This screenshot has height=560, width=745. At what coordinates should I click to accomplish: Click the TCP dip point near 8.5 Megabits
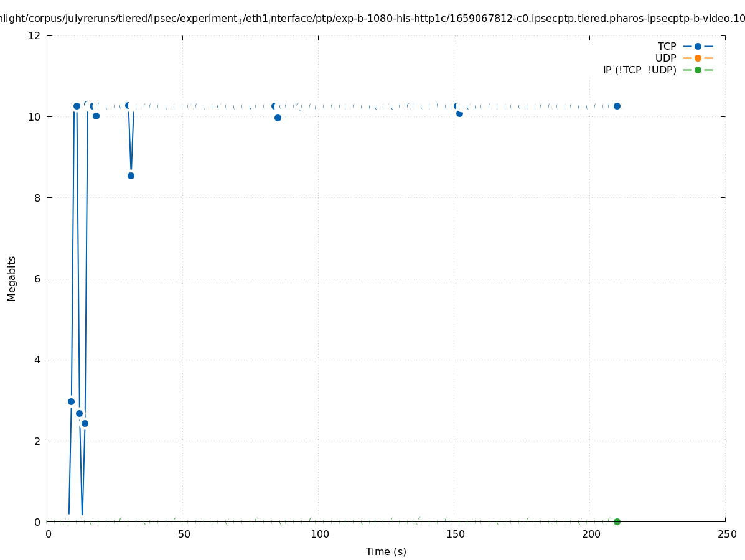coord(131,175)
